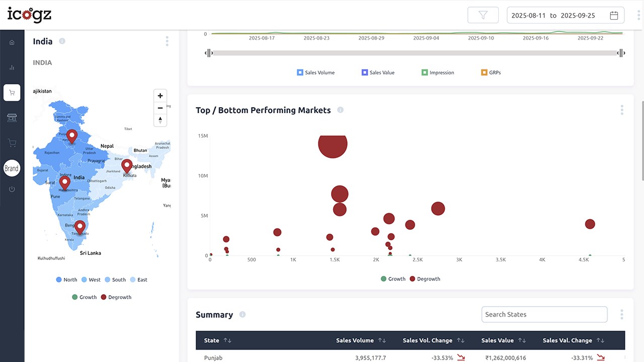Click the icogz logo
This screenshot has width=644, height=362.
point(29,15)
